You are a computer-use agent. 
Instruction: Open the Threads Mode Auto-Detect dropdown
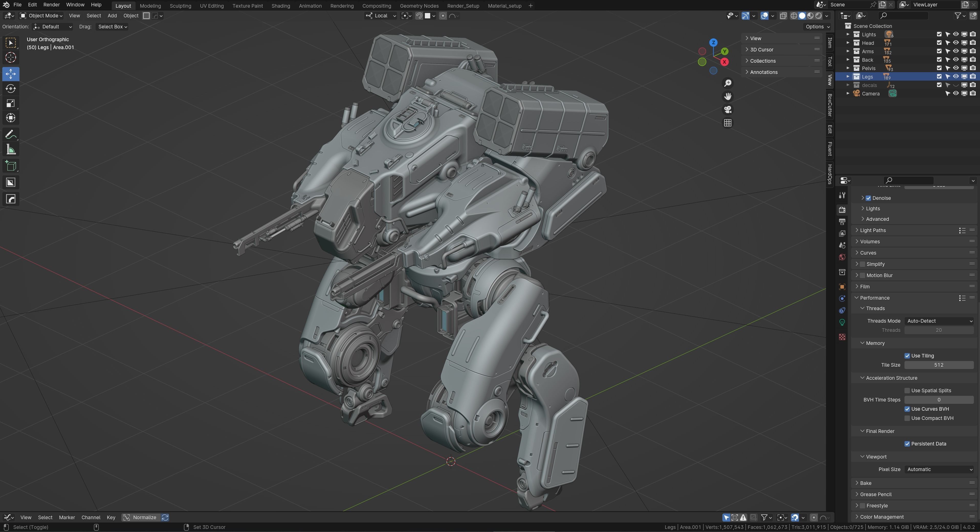(x=939, y=321)
